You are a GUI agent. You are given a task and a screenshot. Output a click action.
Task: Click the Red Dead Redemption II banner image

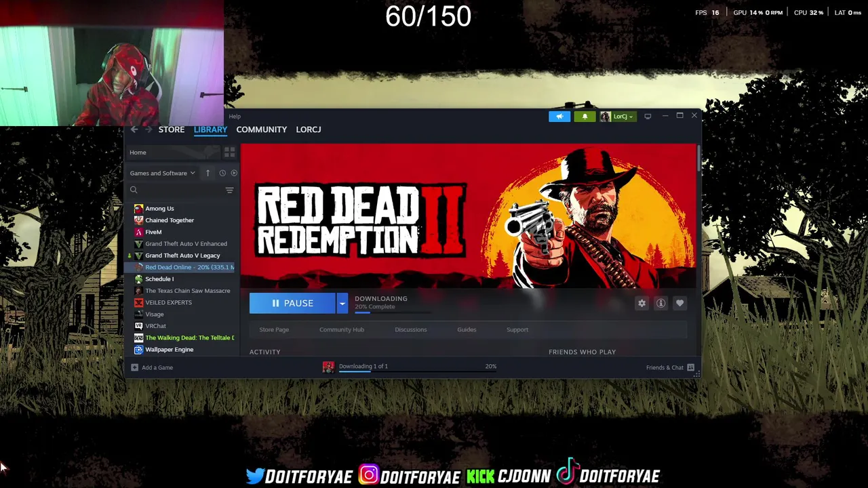pyautogui.click(x=468, y=216)
